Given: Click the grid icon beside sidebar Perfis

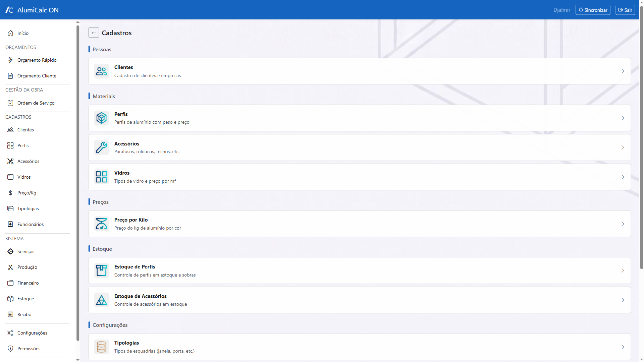Looking at the screenshot, I should point(10,145).
